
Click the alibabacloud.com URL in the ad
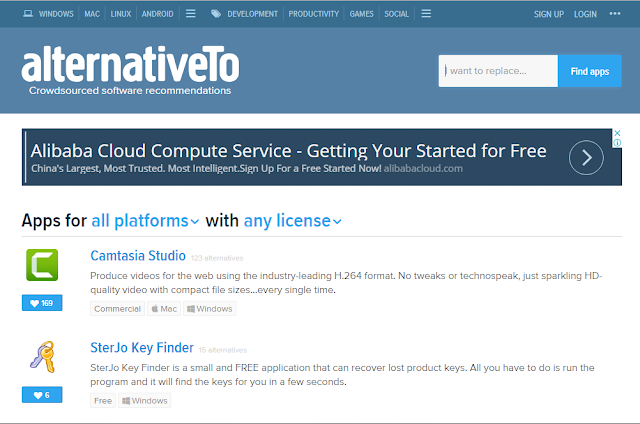[x=423, y=169]
